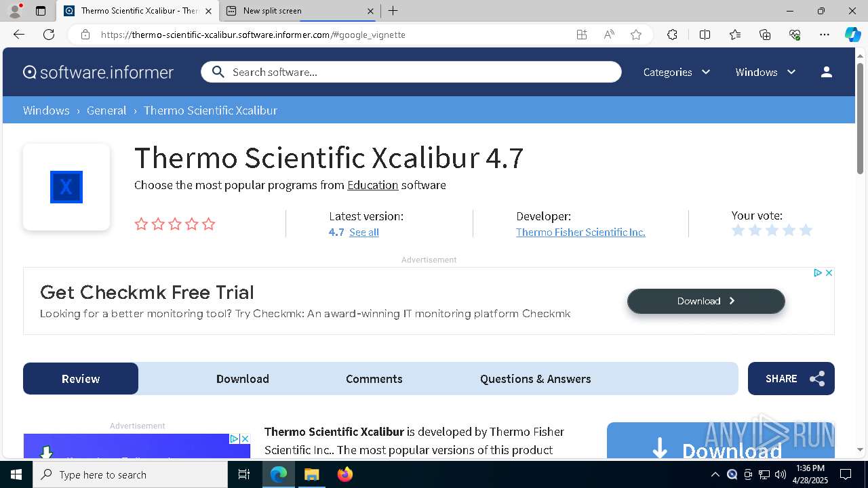Open the Education link

pyautogui.click(x=373, y=185)
